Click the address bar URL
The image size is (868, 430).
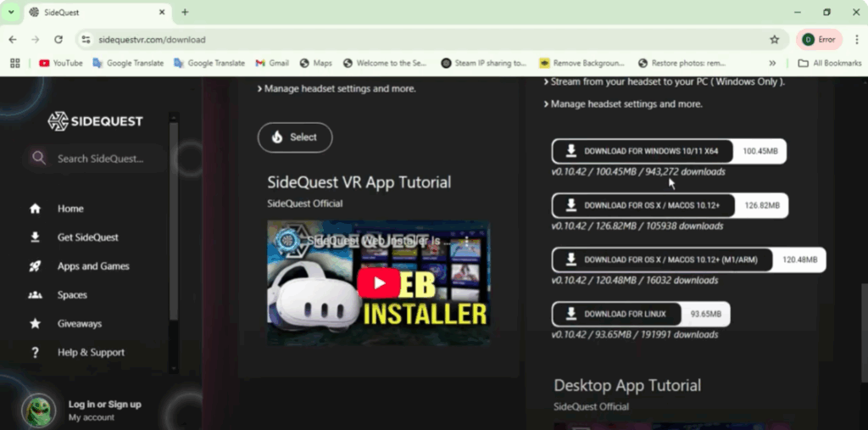[x=152, y=40]
